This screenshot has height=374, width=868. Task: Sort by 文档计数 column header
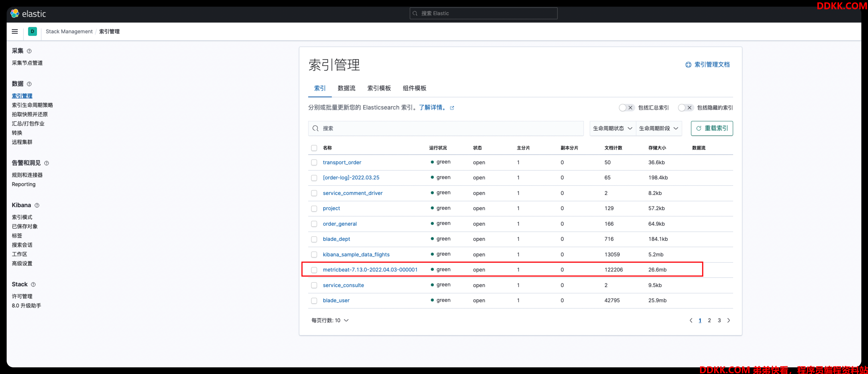[613, 148]
